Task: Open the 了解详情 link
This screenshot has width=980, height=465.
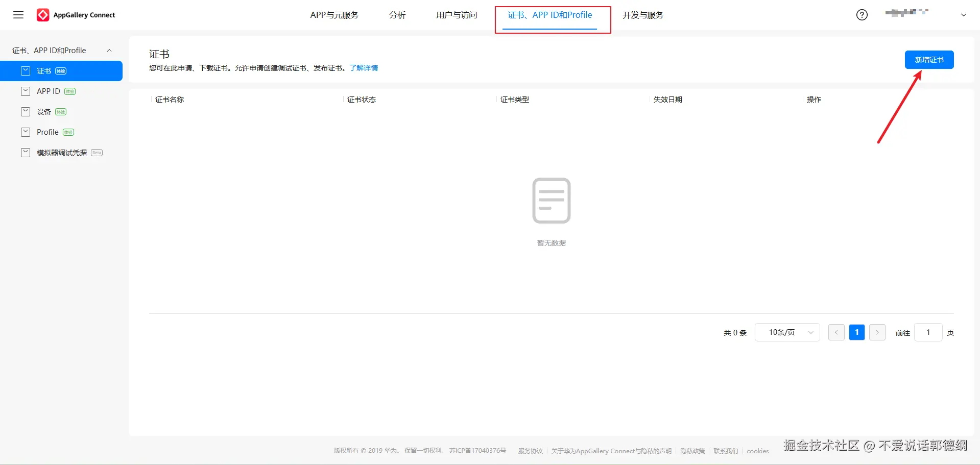Action: pyautogui.click(x=364, y=68)
